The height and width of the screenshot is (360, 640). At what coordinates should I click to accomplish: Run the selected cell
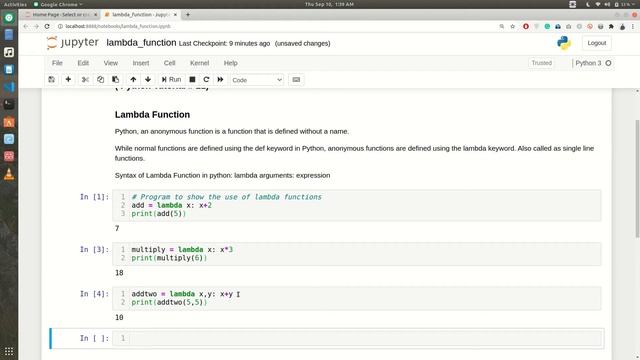[171, 80]
